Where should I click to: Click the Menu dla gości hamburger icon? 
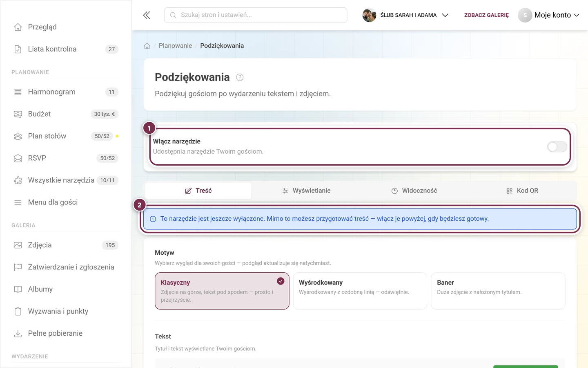point(18,202)
